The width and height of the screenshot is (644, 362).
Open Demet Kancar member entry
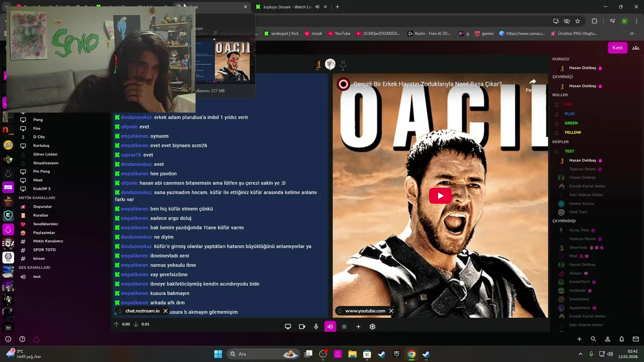[582, 204]
